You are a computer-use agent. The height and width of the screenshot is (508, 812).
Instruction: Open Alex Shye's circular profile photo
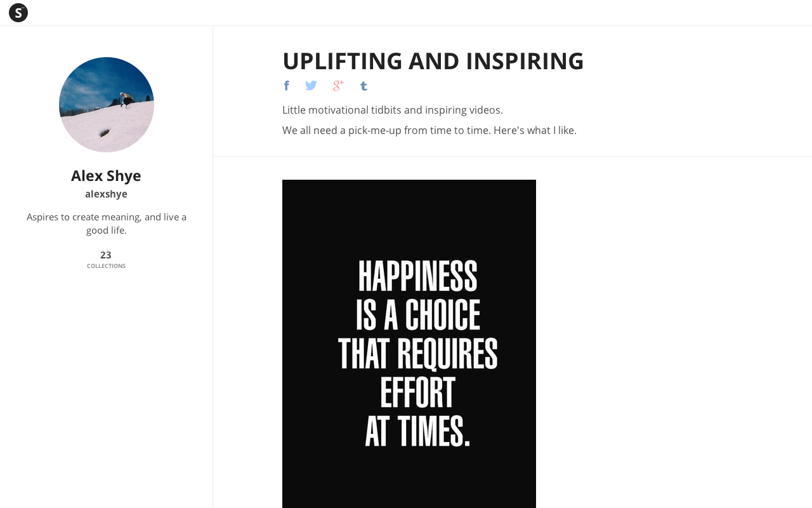click(107, 105)
